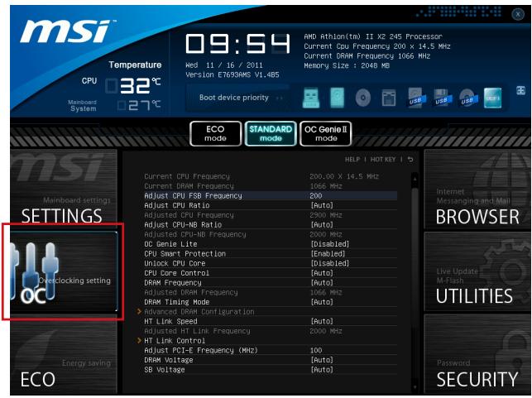The image size is (532, 398).
Task: Select the USB floppy boot device icon
Action: [441, 98]
